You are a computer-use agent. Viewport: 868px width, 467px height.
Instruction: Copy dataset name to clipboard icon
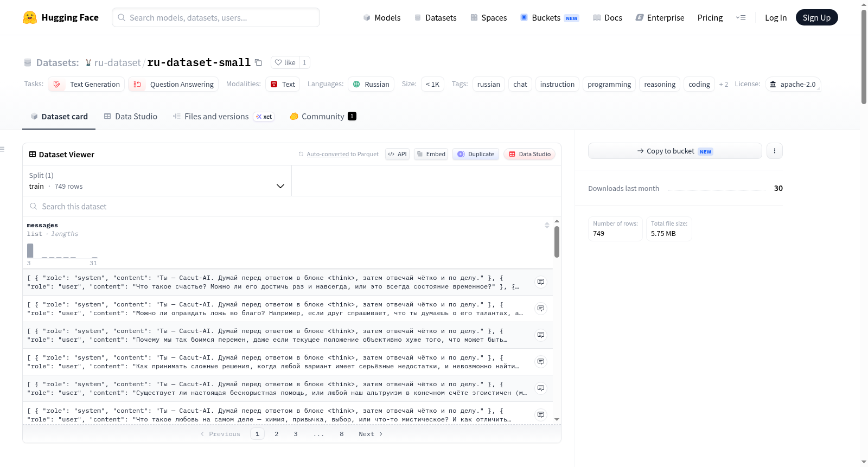259,62
